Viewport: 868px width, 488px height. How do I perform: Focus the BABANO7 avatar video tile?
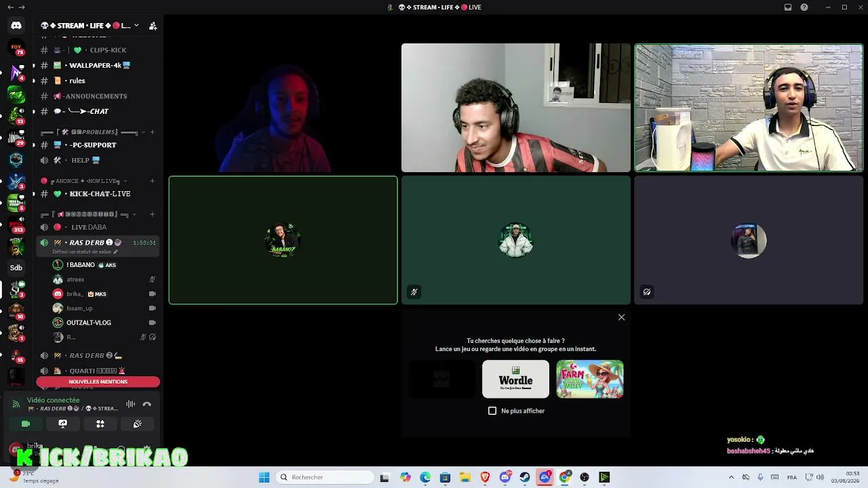(x=283, y=240)
